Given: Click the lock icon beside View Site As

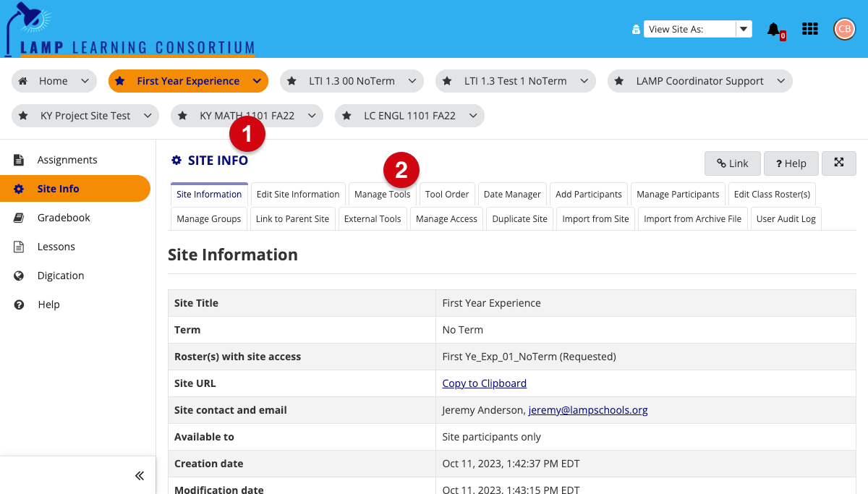Looking at the screenshot, I should (636, 30).
